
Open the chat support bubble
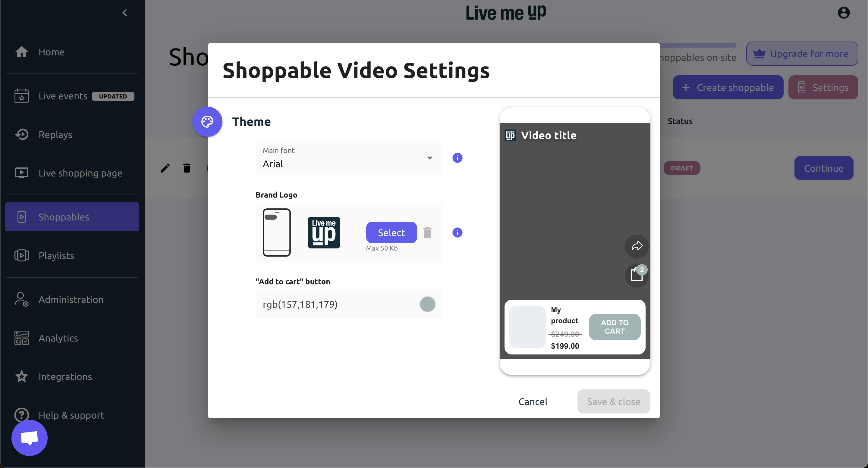pos(30,438)
